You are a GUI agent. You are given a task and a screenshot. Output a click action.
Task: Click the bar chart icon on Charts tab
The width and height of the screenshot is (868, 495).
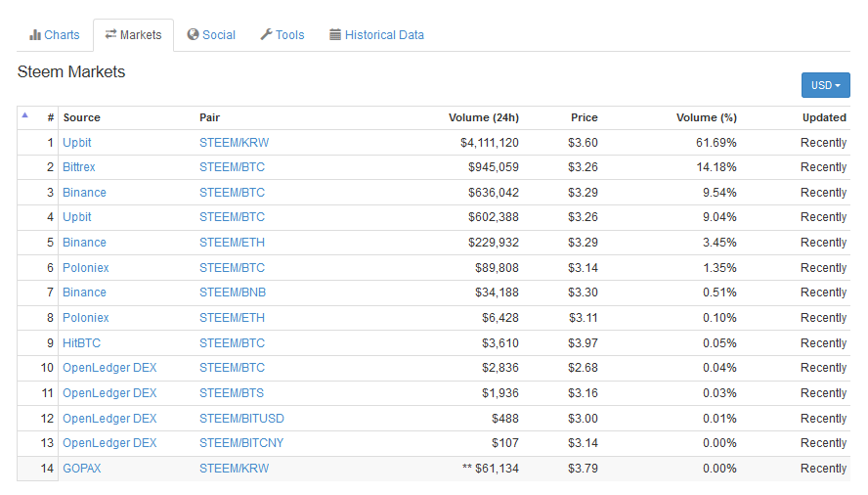35,35
